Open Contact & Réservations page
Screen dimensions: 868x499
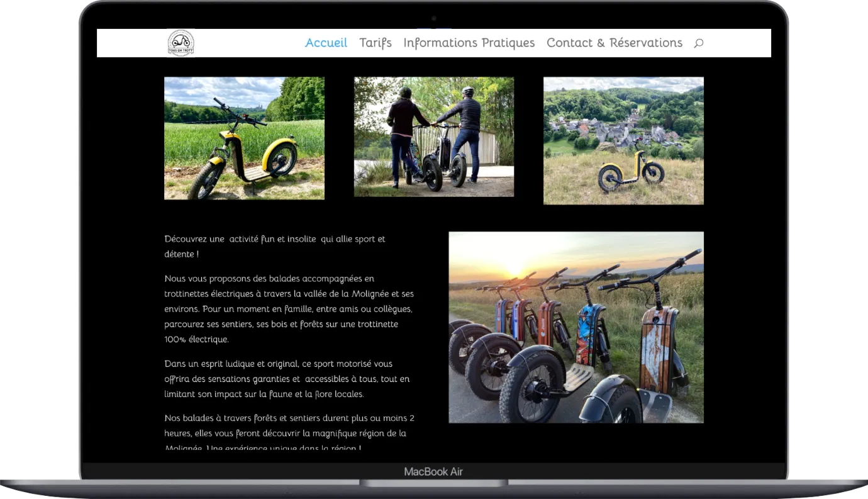coord(615,43)
